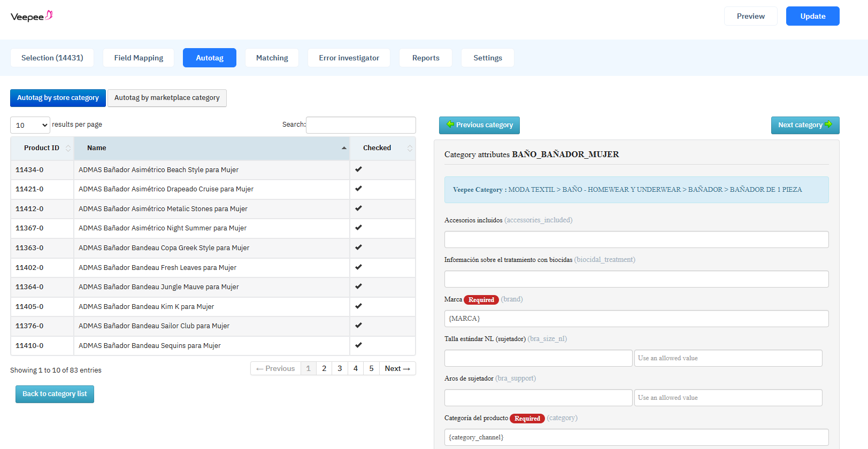868x449 pixels.
Task: Click checkmark for product 11364-0
Action: point(358,286)
